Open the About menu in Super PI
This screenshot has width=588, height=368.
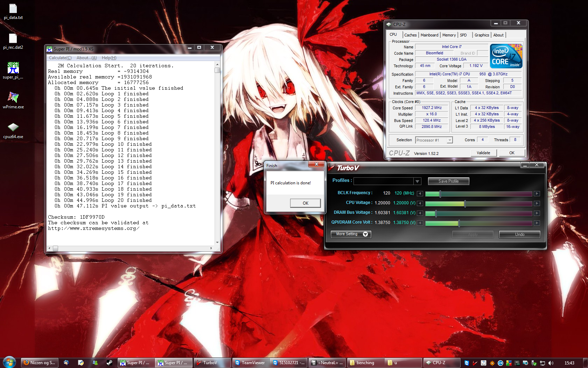tap(86, 58)
